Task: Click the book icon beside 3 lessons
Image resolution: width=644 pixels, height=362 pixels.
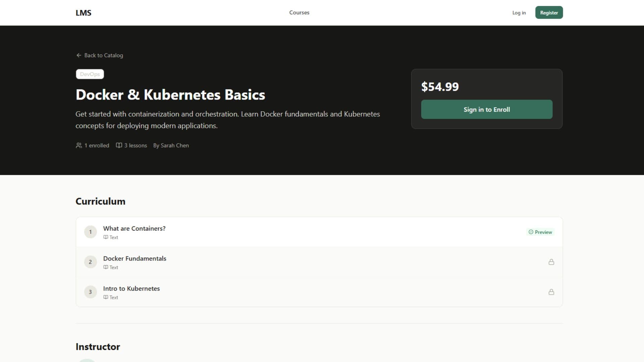Action: [119, 145]
